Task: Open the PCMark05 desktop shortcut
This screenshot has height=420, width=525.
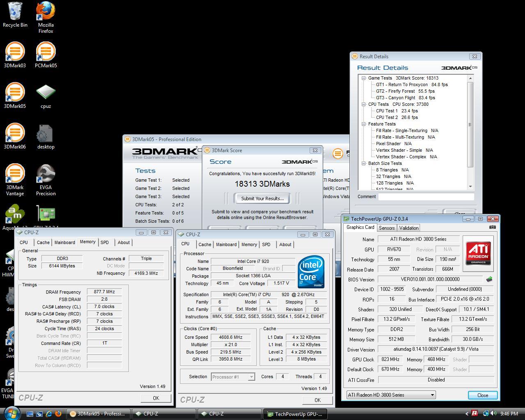Action: pyautogui.click(x=46, y=55)
